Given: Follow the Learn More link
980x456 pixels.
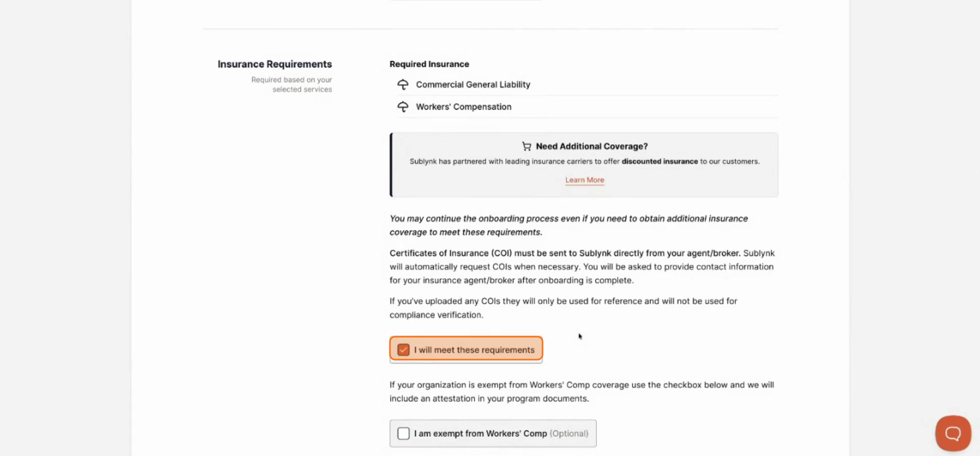Looking at the screenshot, I should [584, 180].
